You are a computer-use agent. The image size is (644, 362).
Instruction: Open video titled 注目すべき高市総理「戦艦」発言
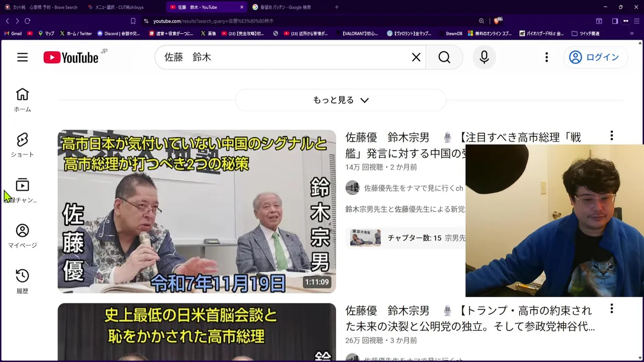pyautogui.click(x=463, y=145)
